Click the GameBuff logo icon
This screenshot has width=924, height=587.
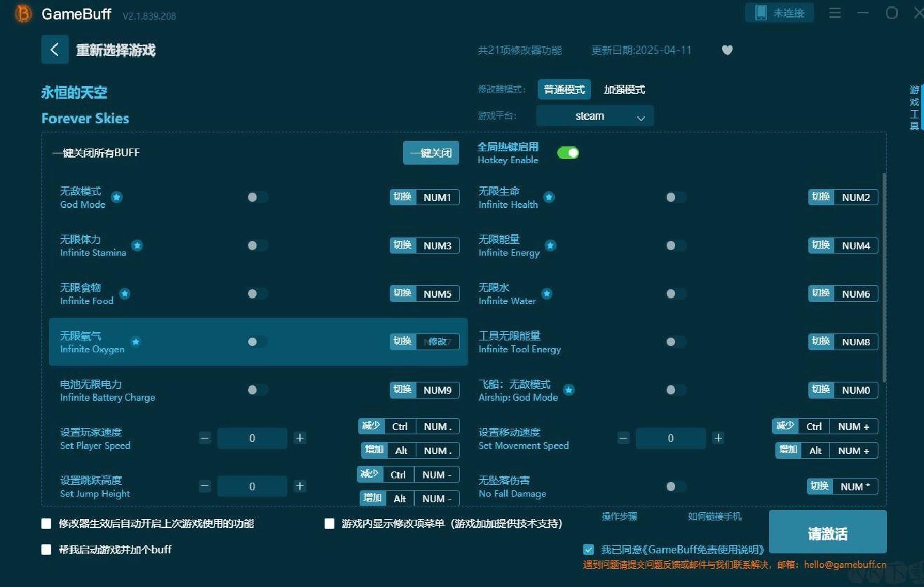(23, 13)
